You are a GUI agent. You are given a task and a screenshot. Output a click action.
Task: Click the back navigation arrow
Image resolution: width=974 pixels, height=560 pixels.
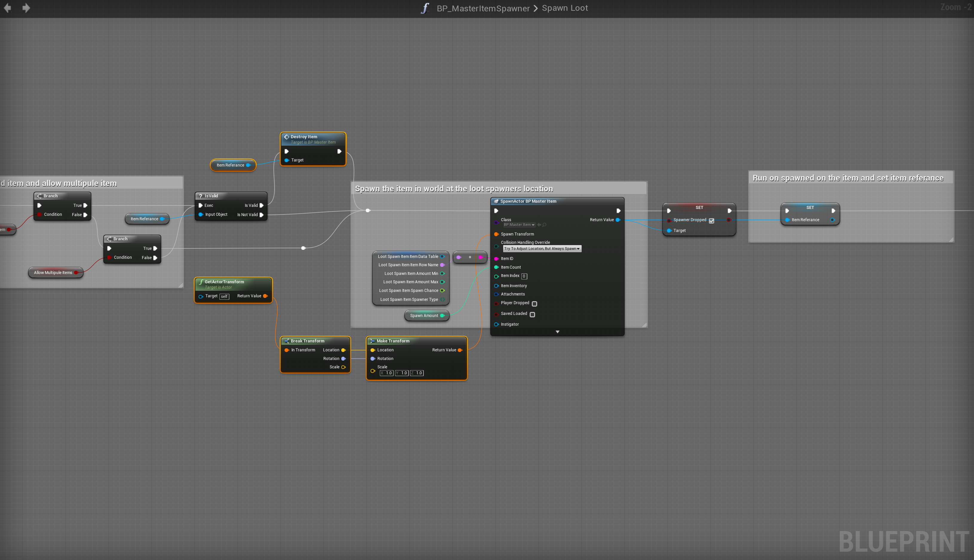coord(7,8)
